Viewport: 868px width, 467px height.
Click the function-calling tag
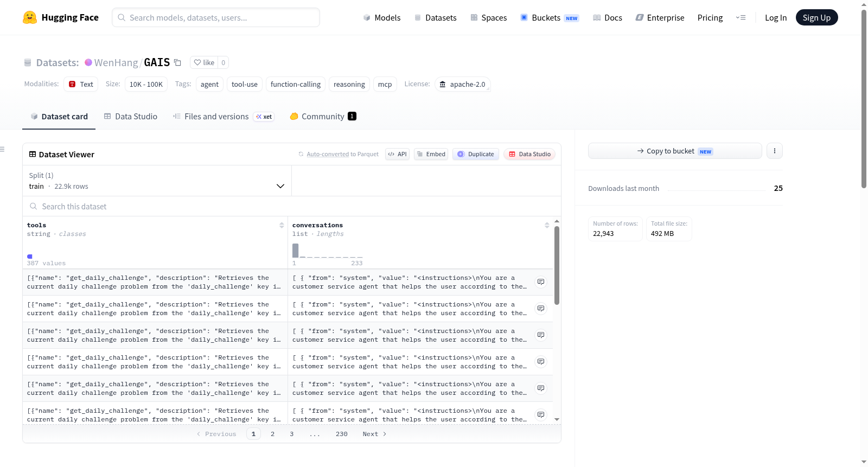[x=296, y=84]
